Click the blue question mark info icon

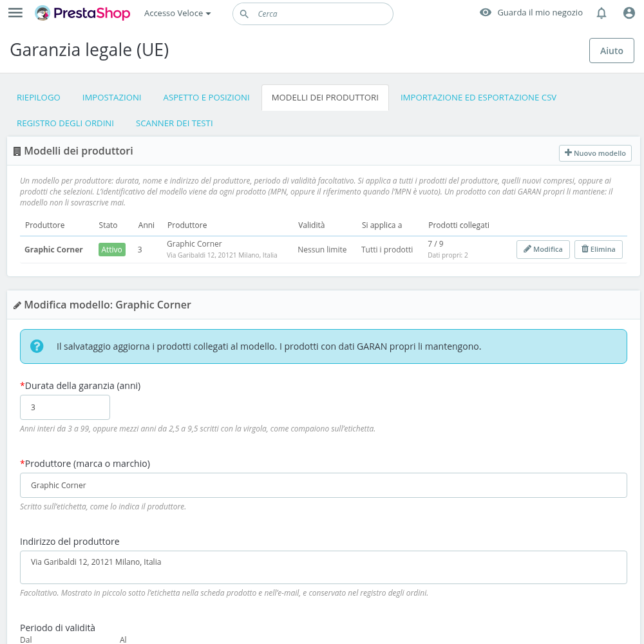point(37,346)
